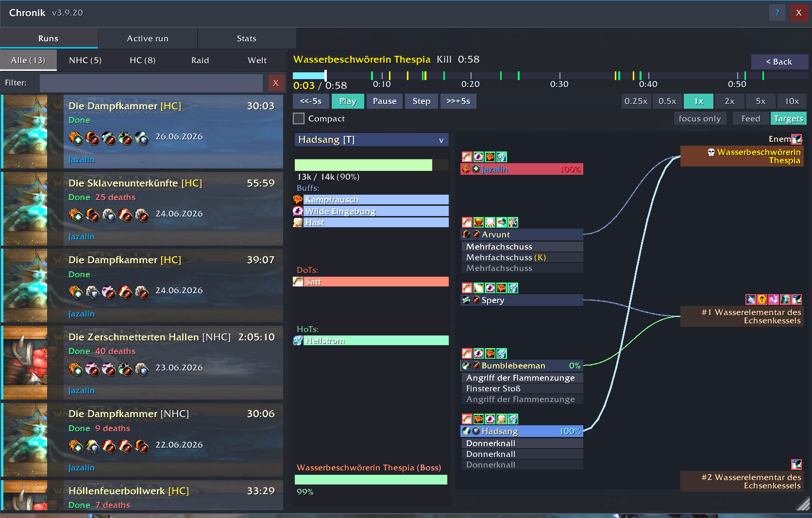
Task: Select the Alle (13) filter tab
Action: point(28,60)
